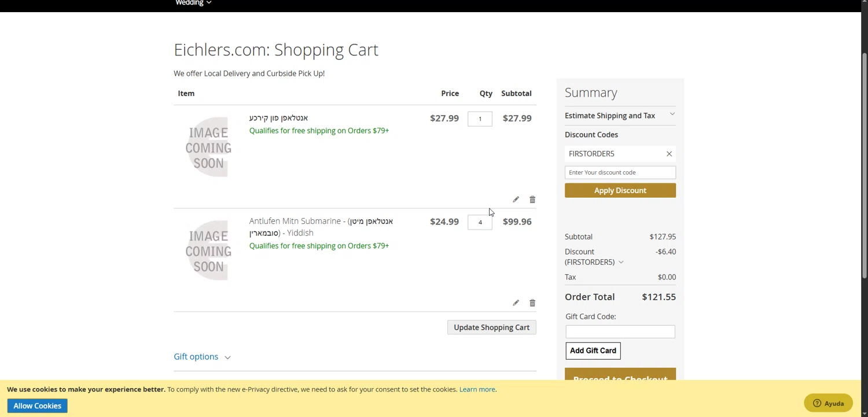The width and height of the screenshot is (868, 417).
Task: Click the Add Gift Card button
Action: coord(593,351)
